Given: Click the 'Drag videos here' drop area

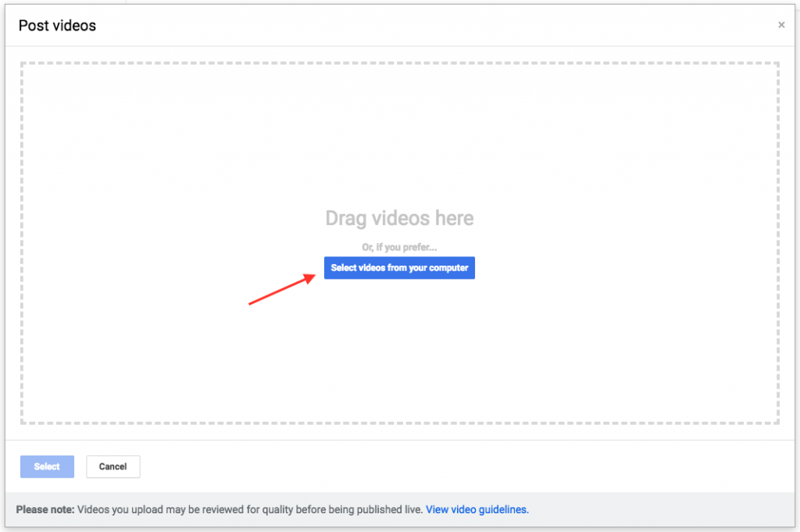Looking at the screenshot, I should tap(399, 243).
